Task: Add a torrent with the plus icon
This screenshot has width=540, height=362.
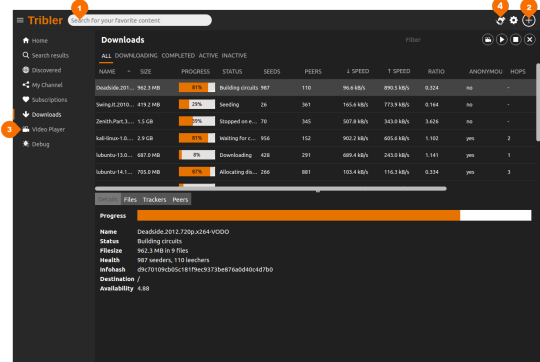Action: pyautogui.click(x=529, y=20)
